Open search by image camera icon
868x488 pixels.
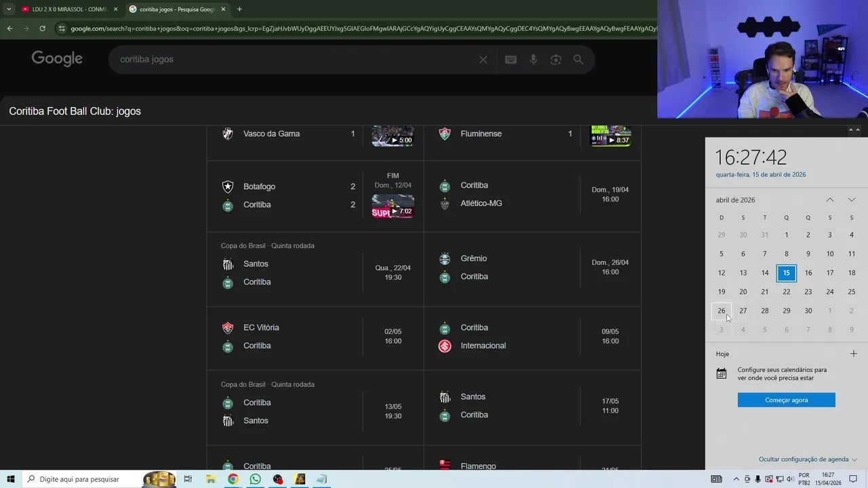click(556, 60)
